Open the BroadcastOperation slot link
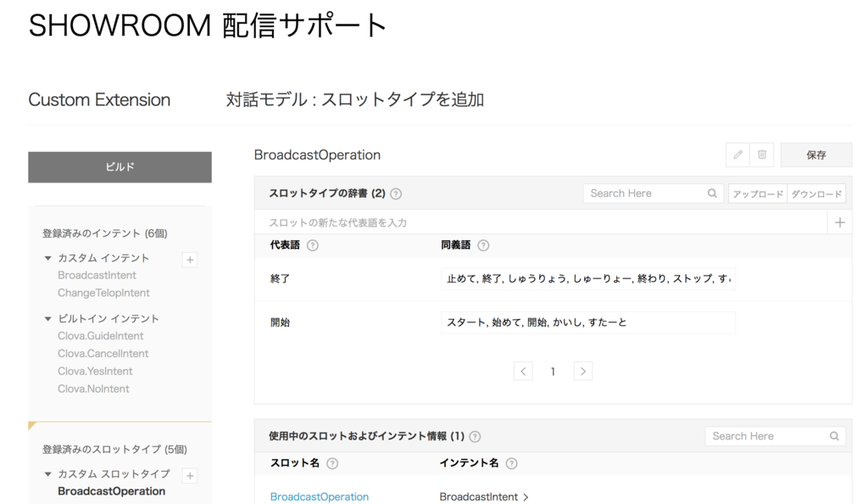Image resolution: width=868 pixels, height=504 pixels. coord(319,496)
